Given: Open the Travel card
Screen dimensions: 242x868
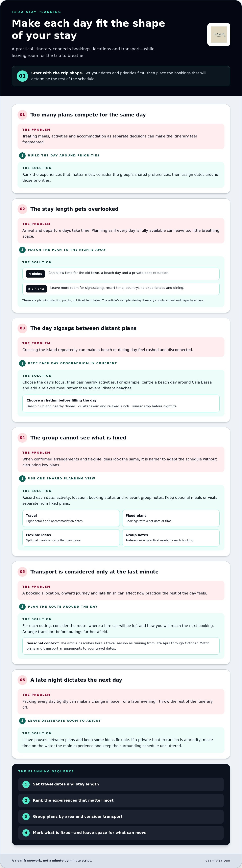Looking at the screenshot, I should pyautogui.click(x=71, y=518).
